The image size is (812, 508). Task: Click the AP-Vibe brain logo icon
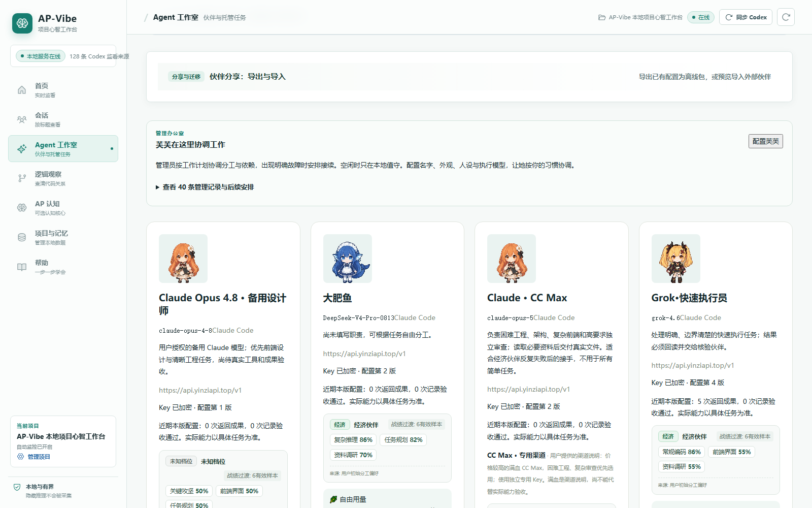(x=22, y=23)
